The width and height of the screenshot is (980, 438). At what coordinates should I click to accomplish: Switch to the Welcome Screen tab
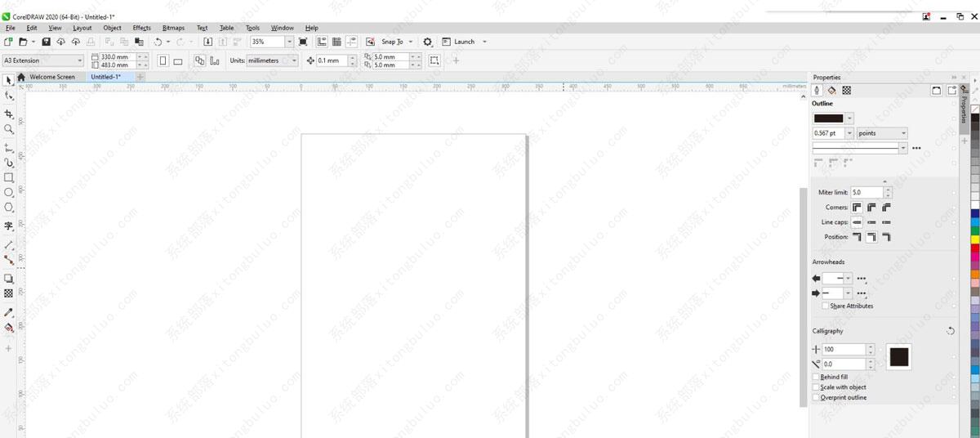click(52, 77)
